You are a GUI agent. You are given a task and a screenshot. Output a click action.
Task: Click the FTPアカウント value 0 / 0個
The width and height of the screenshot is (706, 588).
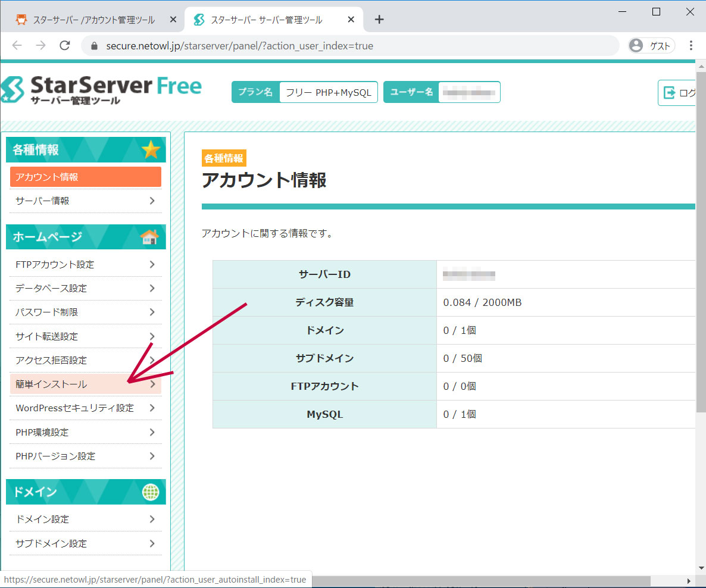(460, 386)
